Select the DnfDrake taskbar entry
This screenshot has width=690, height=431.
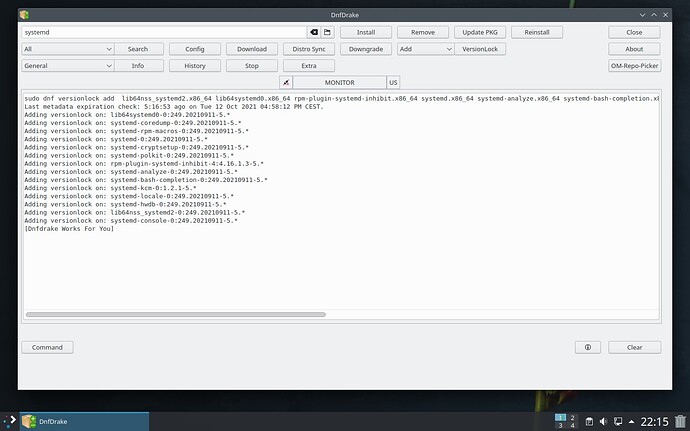[x=84, y=421]
